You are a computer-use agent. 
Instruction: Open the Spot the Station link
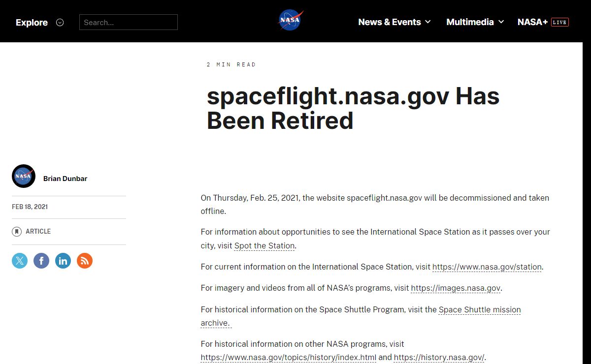click(x=264, y=246)
